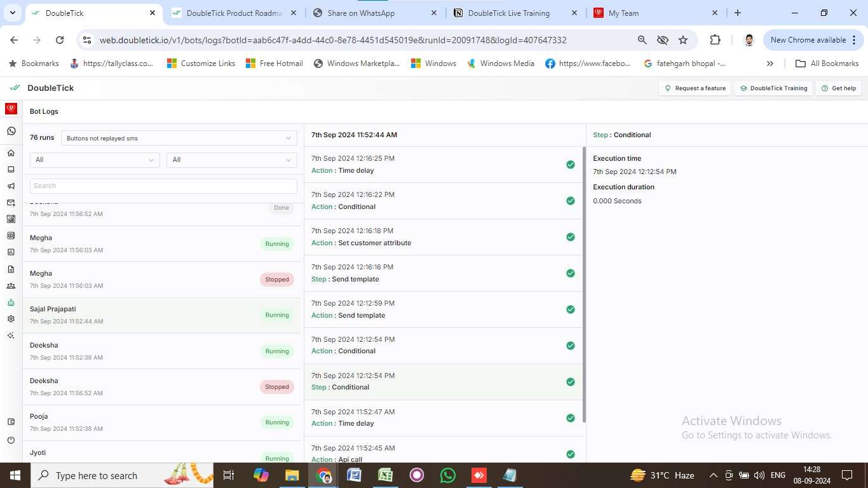The image size is (868, 488).
Task: Show more bookmarks with the double chevron
Action: click(x=770, y=64)
